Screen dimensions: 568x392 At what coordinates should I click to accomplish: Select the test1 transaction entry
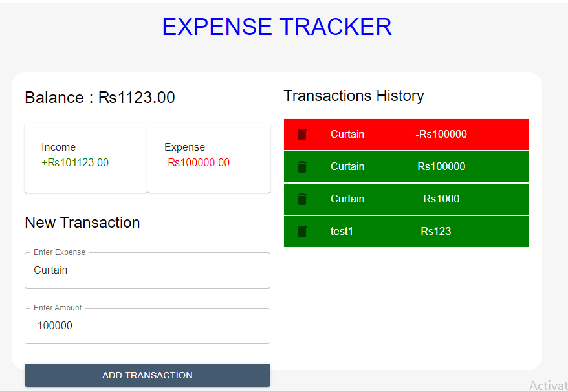pyautogui.click(x=406, y=231)
